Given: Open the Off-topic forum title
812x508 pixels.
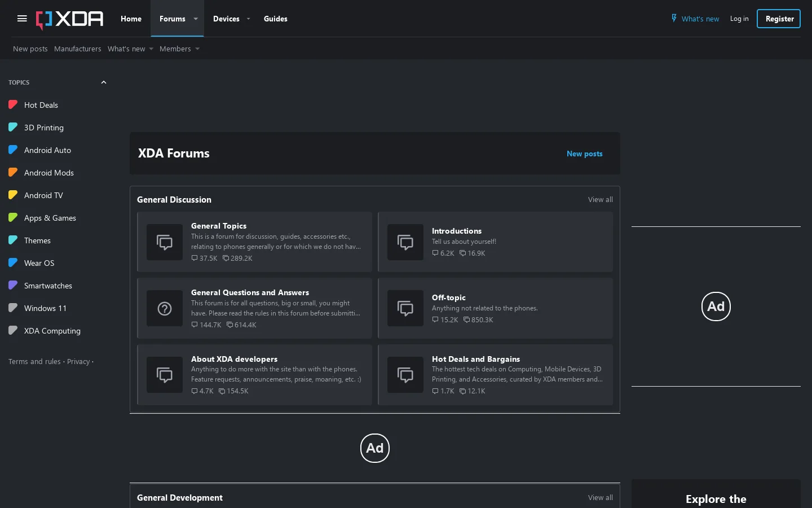Looking at the screenshot, I should (x=449, y=297).
